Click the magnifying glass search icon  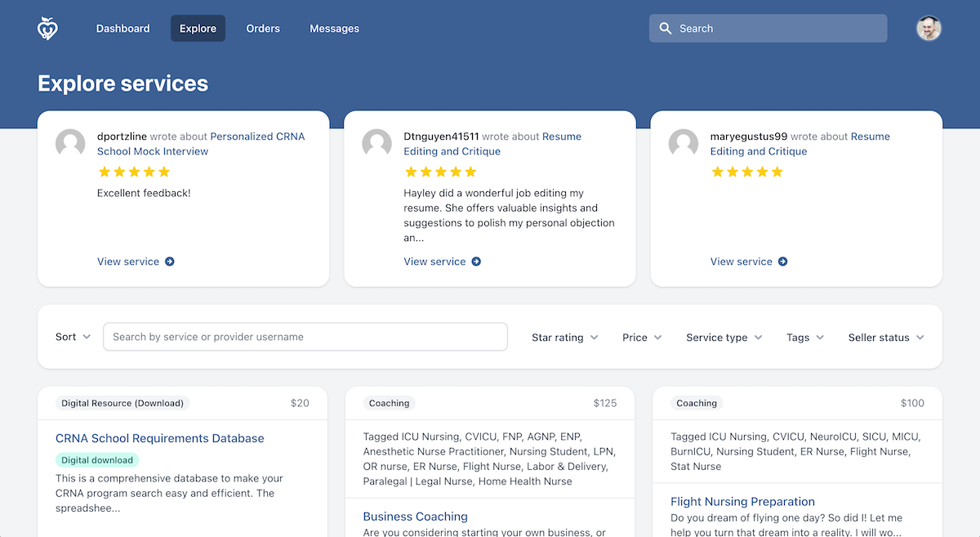pyautogui.click(x=666, y=29)
